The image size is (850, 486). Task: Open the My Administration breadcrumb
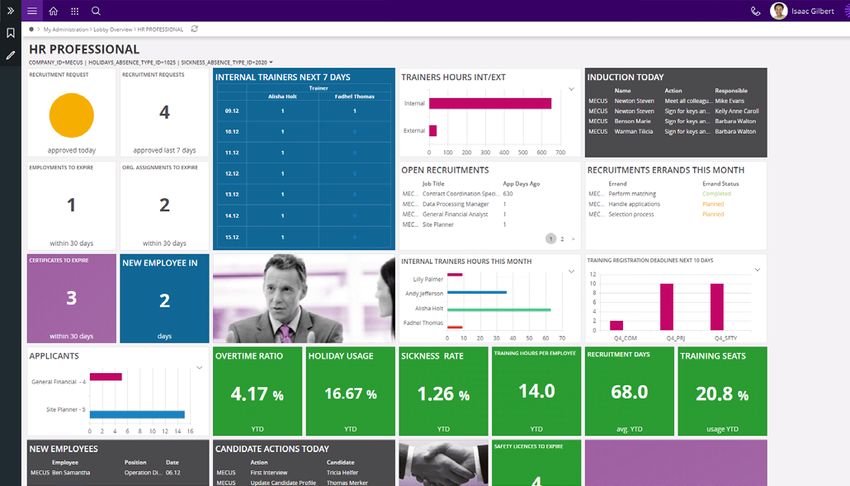coord(66,29)
